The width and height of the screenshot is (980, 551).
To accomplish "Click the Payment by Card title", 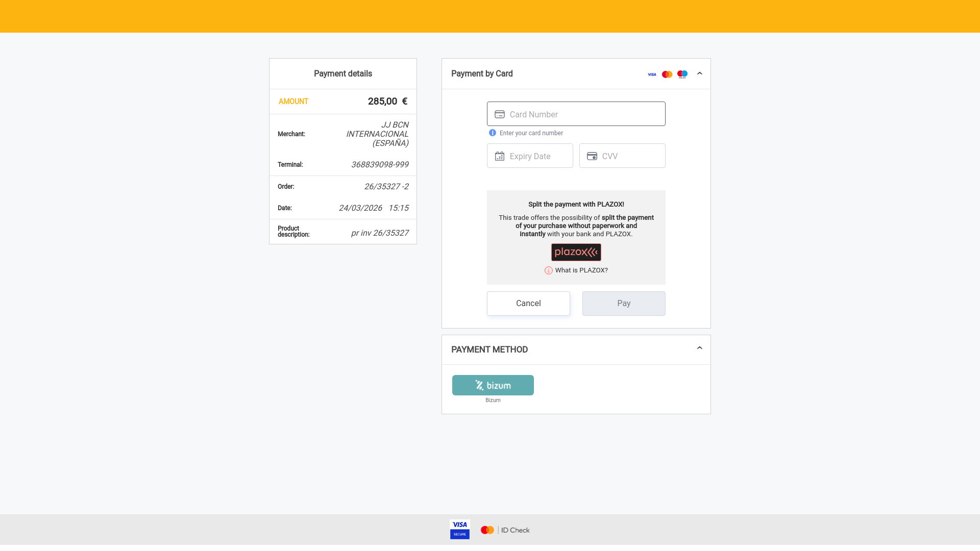I will 482,73.
